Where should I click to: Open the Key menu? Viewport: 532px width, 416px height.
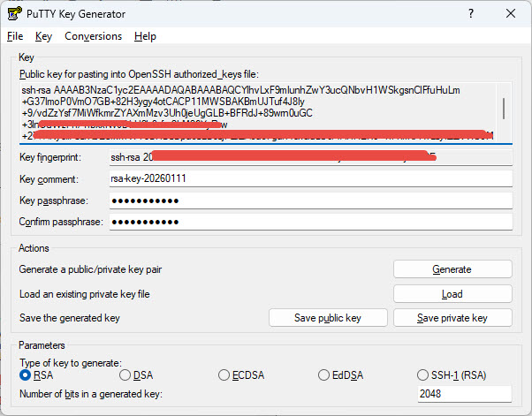click(x=44, y=36)
